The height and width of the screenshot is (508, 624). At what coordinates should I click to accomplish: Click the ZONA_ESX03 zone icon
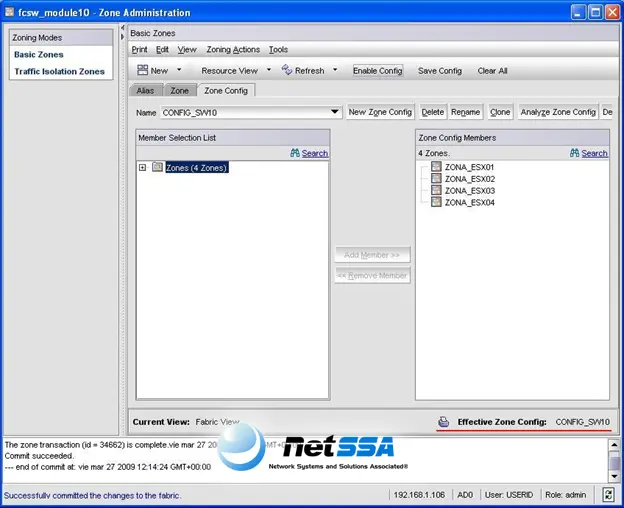pyautogui.click(x=436, y=190)
